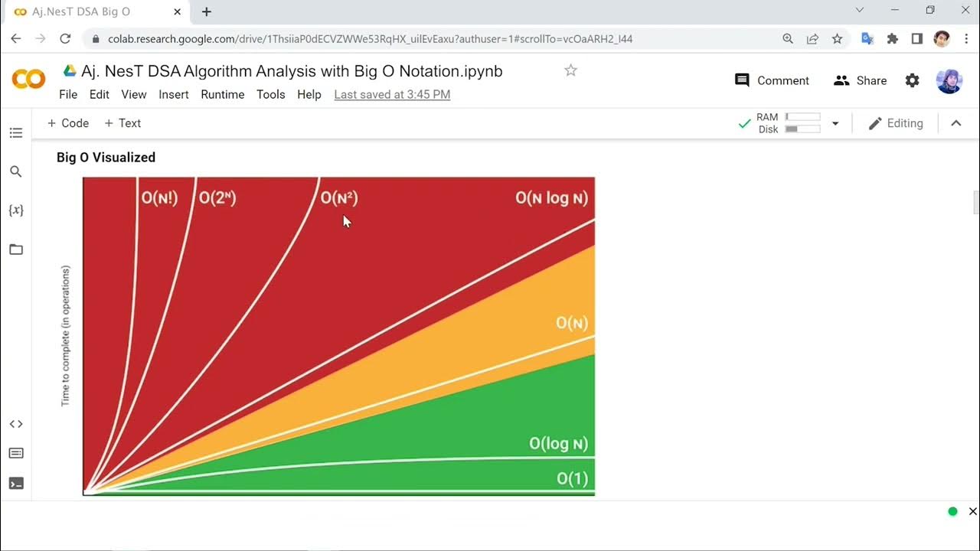Star this notebook in Drive
The image size is (980, 551).
click(x=570, y=70)
